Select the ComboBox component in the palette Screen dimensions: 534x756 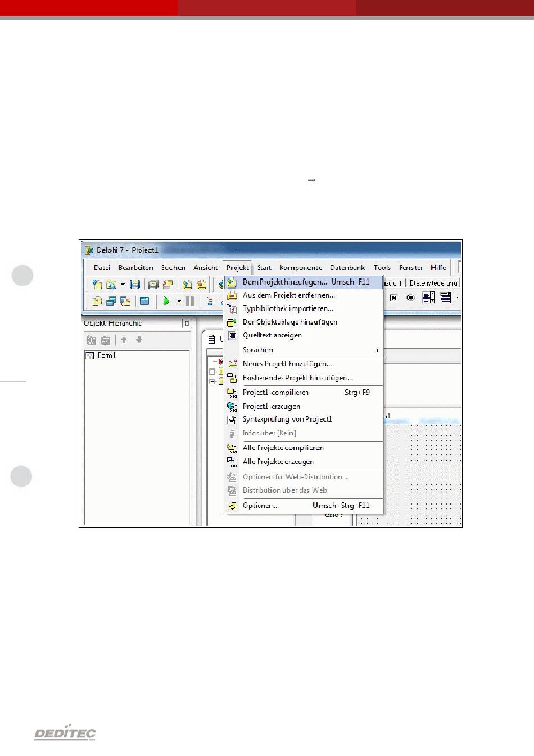446,298
